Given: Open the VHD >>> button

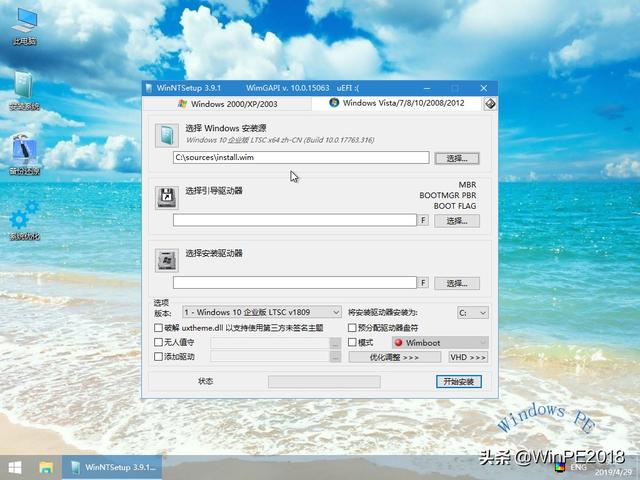Looking at the screenshot, I should coord(468,357).
